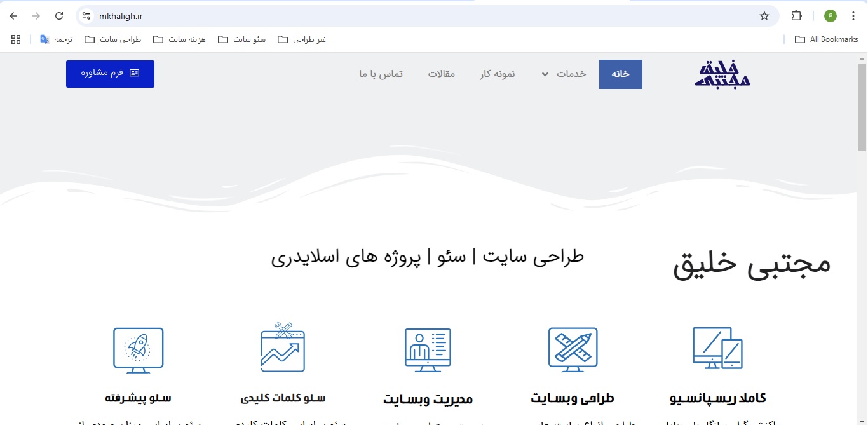The image size is (868, 425).
Task: Click the طراحی وبسایت pencil-ruler design icon
Action: (x=573, y=349)
